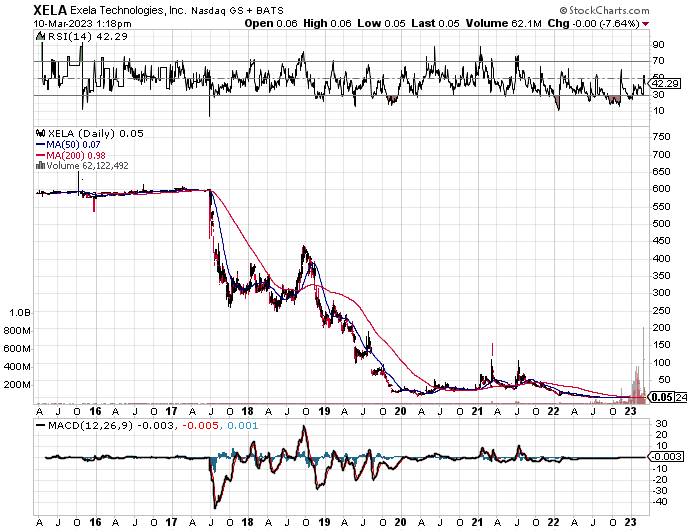This screenshot has height=532, width=696.
Task: Click the 800M volume axis label
Action: coord(17,331)
